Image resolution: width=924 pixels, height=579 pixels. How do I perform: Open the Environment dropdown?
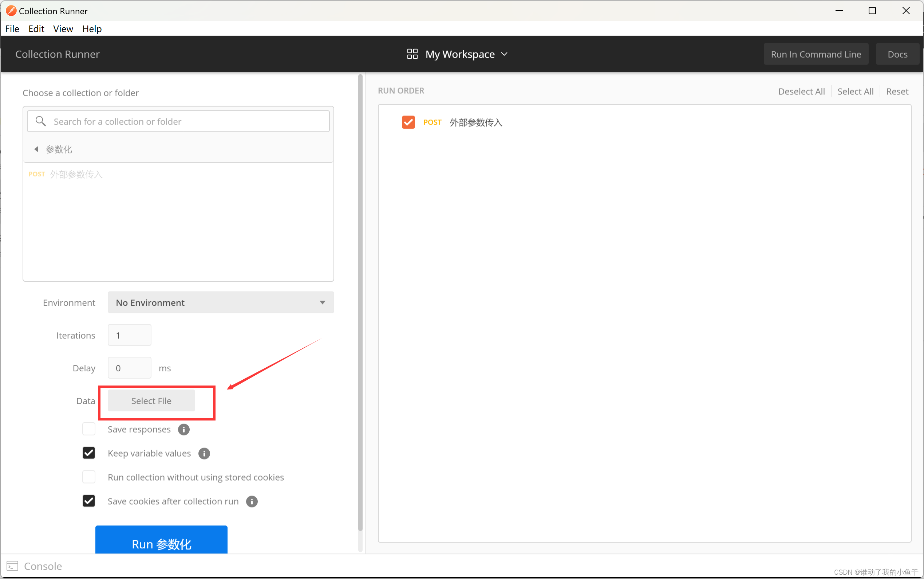click(221, 302)
